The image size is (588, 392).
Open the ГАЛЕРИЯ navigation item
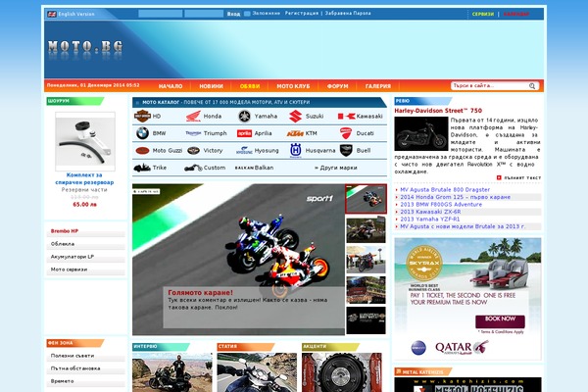point(378,86)
